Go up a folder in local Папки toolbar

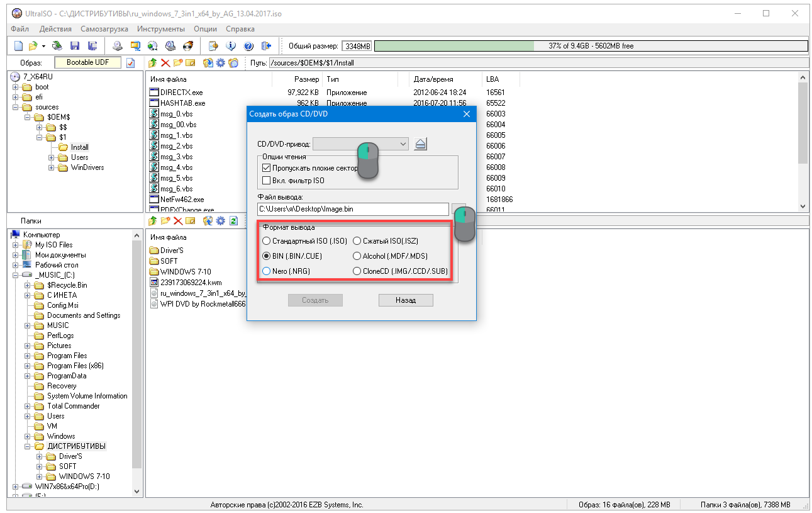coord(153,221)
